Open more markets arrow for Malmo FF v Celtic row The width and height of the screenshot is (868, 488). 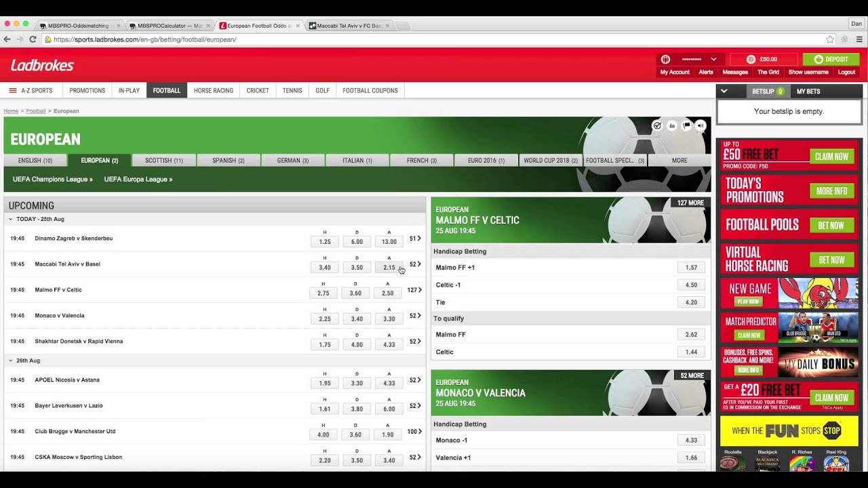(420, 290)
